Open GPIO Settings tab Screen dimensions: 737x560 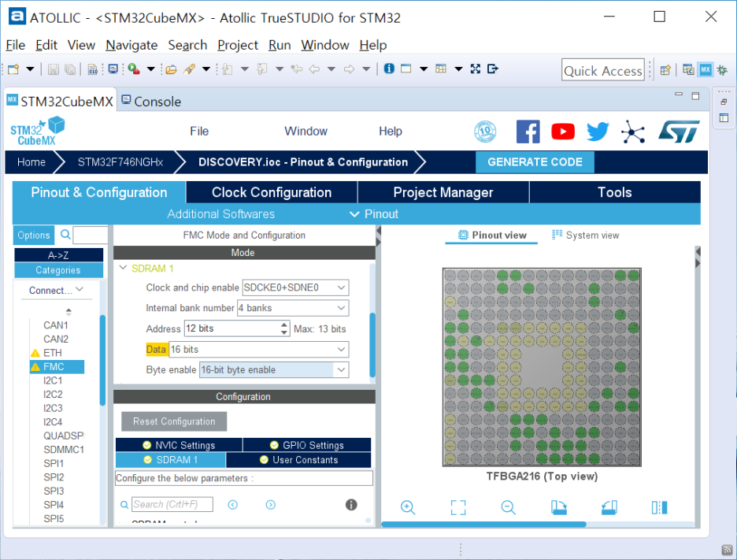(x=307, y=445)
